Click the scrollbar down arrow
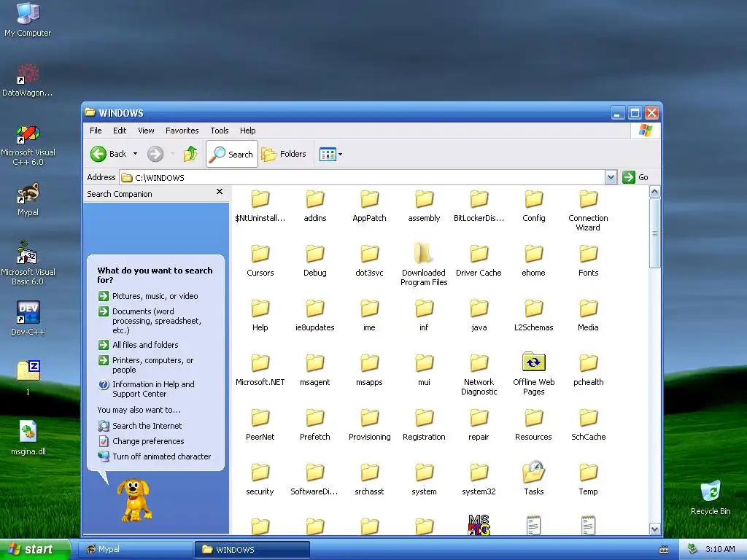The width and height of the screenshot is (747, 560). (654, 529)
